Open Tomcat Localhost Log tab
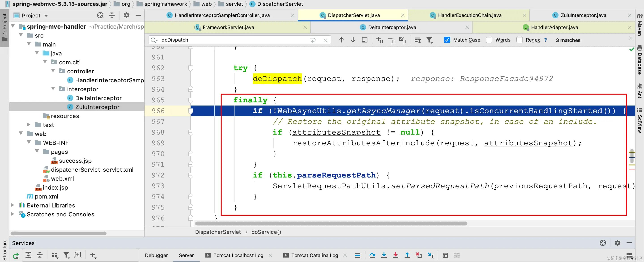Viewport: 644px width, 262px height. tap(238, 255)
